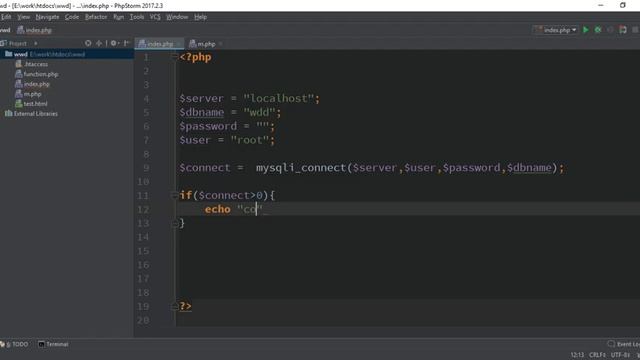Viewport: 640px width, 360px height.
Task: Collapse all in Project panel toolbar
Action: coord(99,43)
